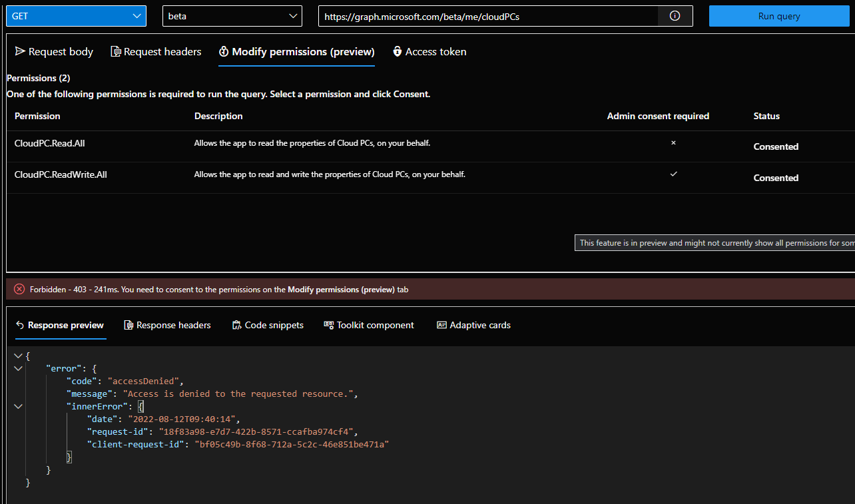Switch to the Request body tab
The height and width of the screenshot is (504, 855).
[54, 51]
